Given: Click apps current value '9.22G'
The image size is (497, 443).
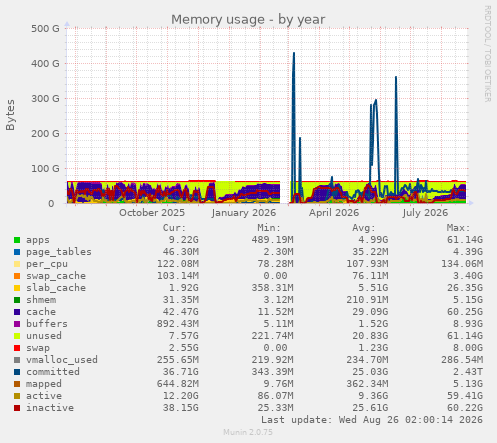Looking at the screenshot, I should [x=183, y=240].
